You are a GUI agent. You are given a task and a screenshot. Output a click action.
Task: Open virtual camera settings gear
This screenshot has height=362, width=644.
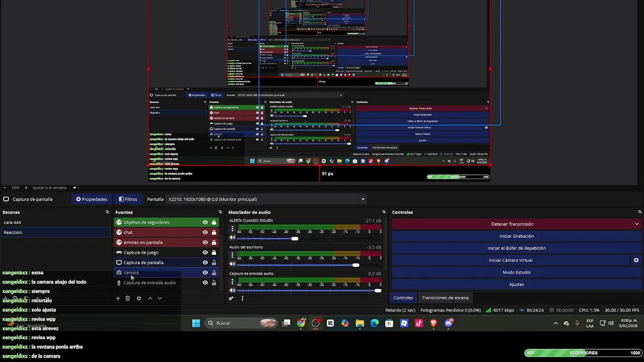[x=636, y=260]
